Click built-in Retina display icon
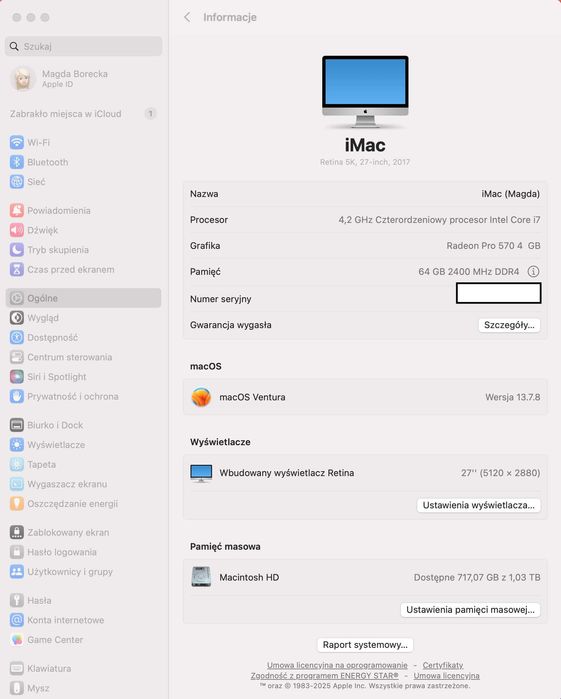 (201, 473)
